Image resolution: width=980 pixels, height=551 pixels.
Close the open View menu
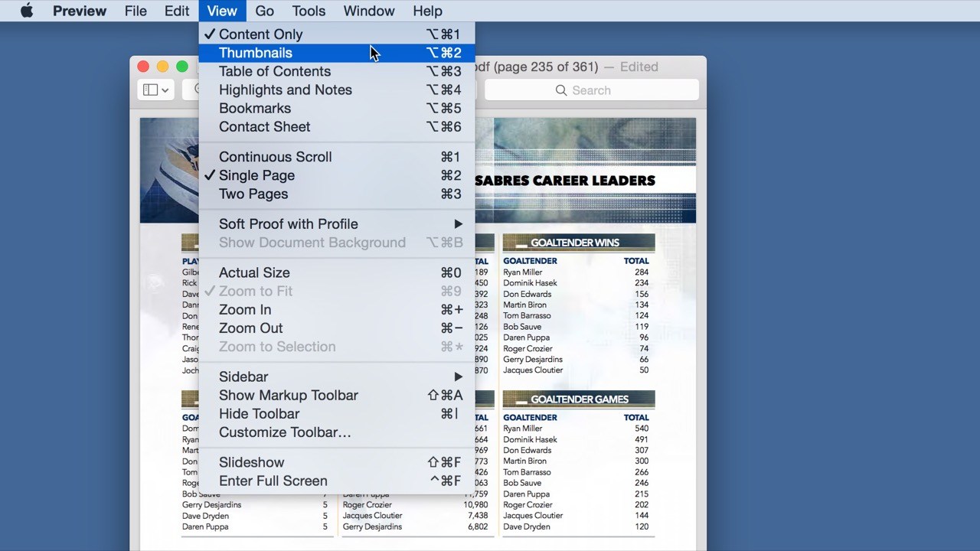[x=222, y=11]
